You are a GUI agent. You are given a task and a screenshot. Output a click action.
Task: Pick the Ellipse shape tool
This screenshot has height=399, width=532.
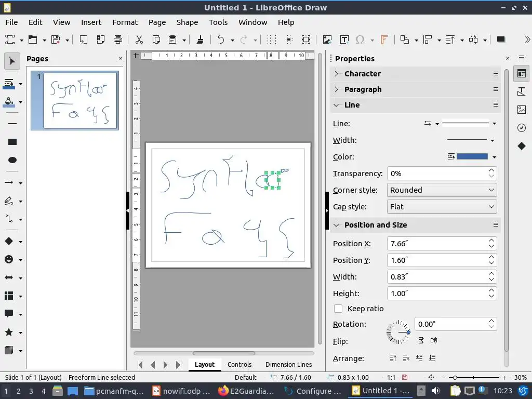coord(12,160)
